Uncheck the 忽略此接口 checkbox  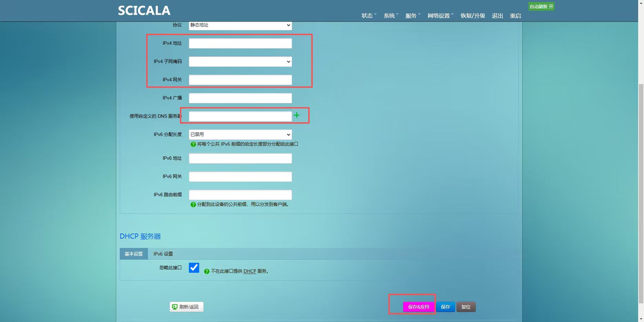point(194,268)
